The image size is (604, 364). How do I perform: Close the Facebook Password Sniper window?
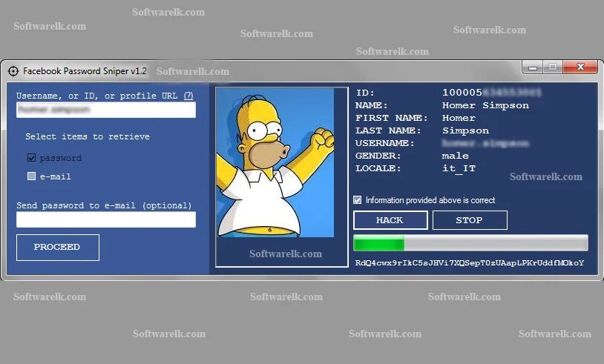[580, 67]
